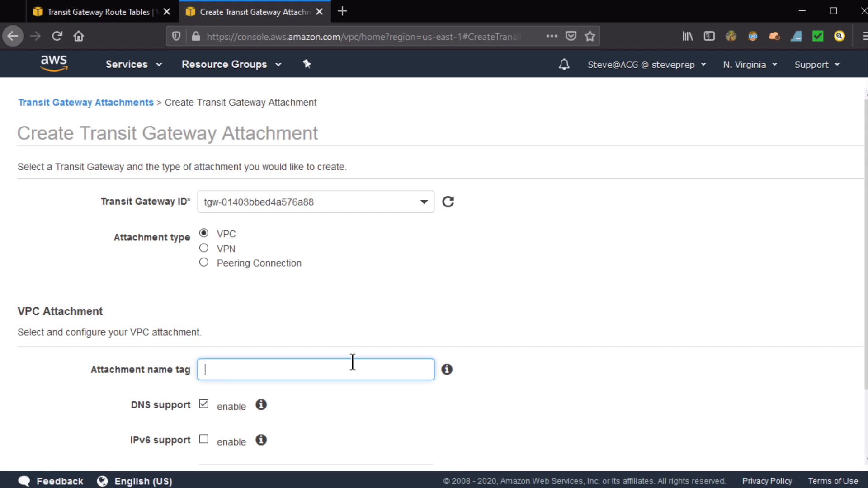This screenshot has width=868, height=488.
Task: Refresh the Transit Gateway ID list
Action: [x=448, y=202]
